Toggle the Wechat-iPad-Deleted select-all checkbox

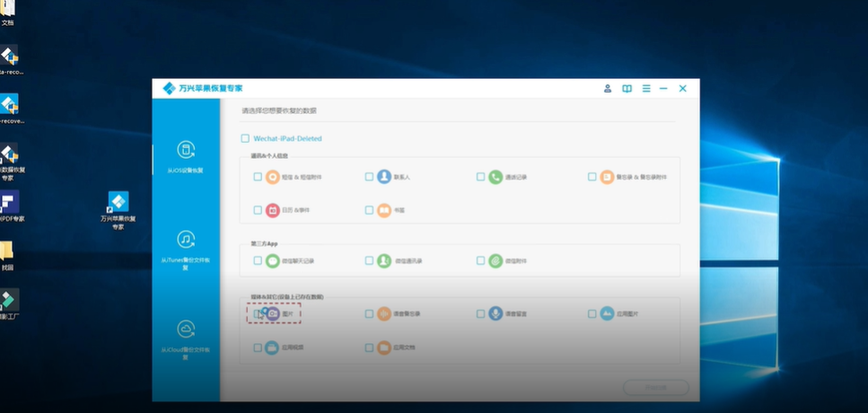coord(245,138)
